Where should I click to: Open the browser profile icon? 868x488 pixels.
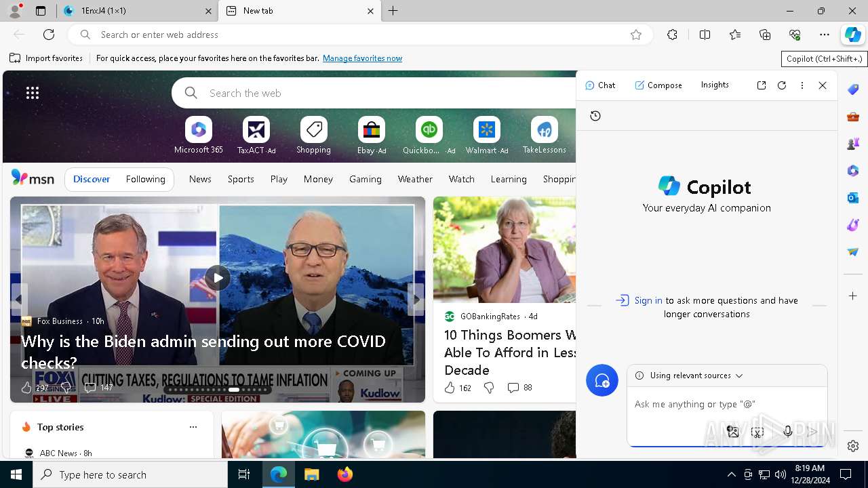(x=15, y=10)
